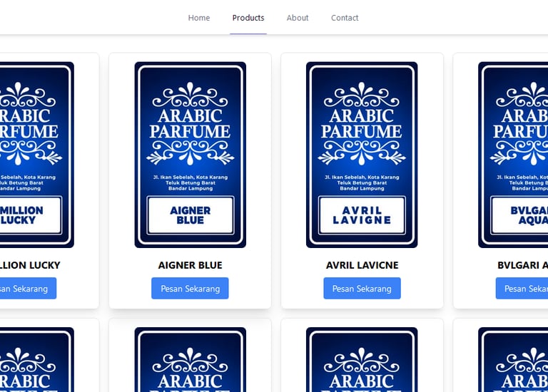Open the Contact page link

pyautogui.click(x=345, y=18)
